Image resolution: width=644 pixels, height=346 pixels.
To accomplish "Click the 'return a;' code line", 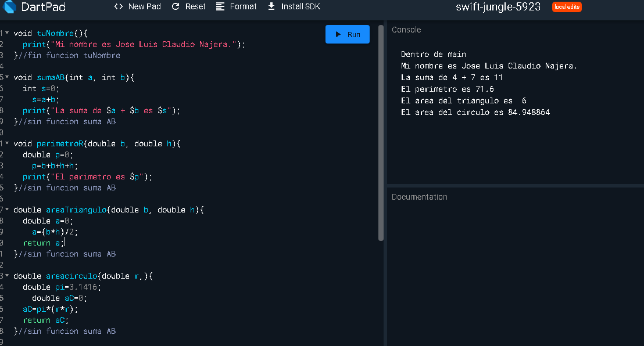I will 44,243.
